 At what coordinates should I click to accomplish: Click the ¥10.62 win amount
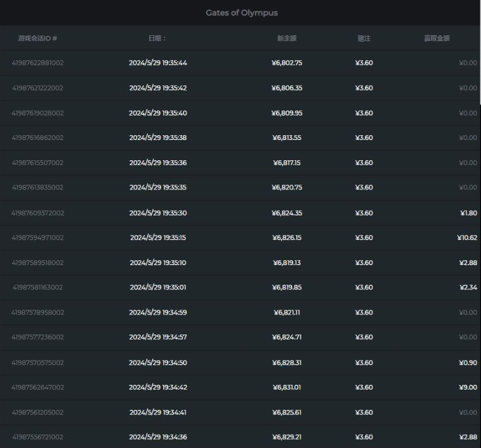click(x=467, y=238)
